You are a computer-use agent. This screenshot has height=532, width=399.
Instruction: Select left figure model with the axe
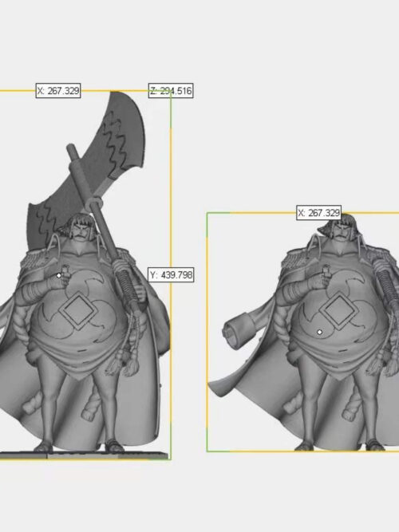(85, 275)
